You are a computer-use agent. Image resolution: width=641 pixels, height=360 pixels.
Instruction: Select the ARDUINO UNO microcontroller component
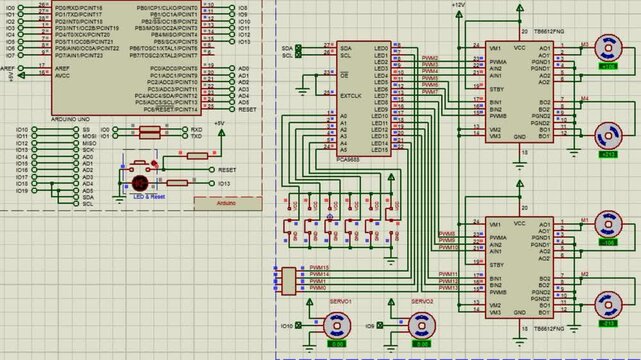(126, 57)
